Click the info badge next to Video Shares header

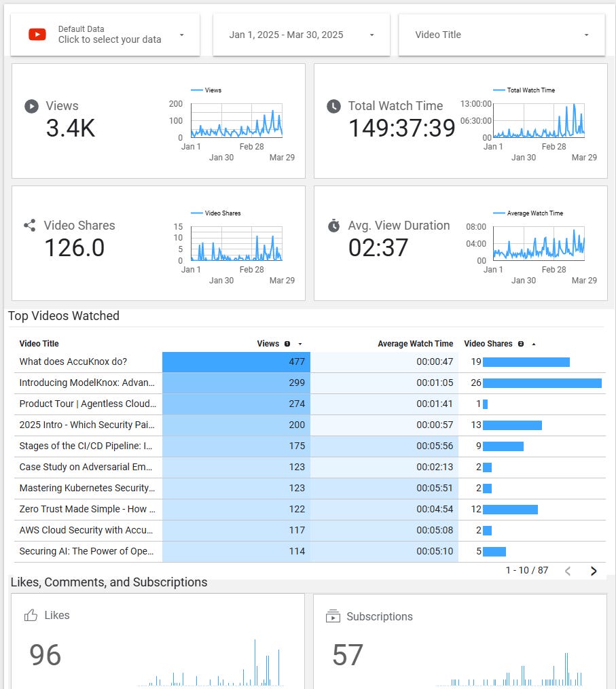tap(521, 344)
